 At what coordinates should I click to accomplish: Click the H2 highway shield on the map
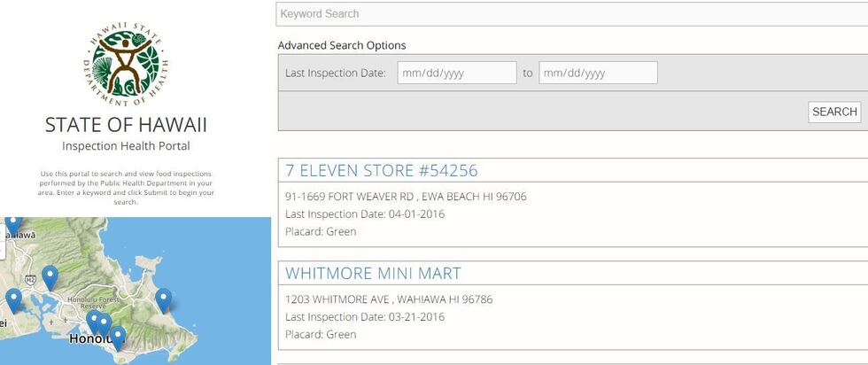pos(29,280)
